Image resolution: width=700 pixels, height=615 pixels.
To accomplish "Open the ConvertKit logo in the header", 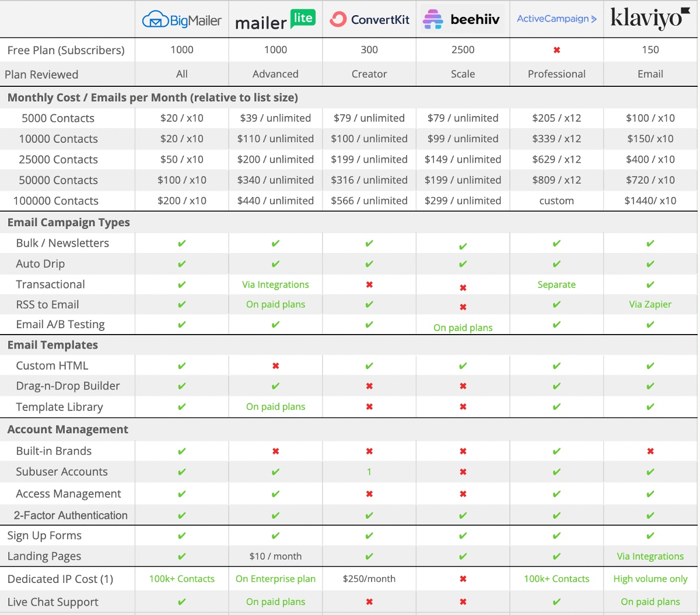I will pos(369,20).
